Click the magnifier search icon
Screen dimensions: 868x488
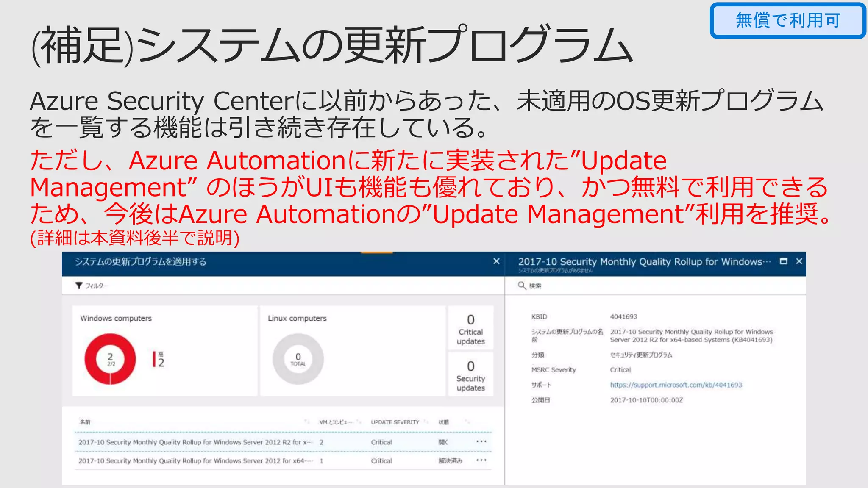522,286
